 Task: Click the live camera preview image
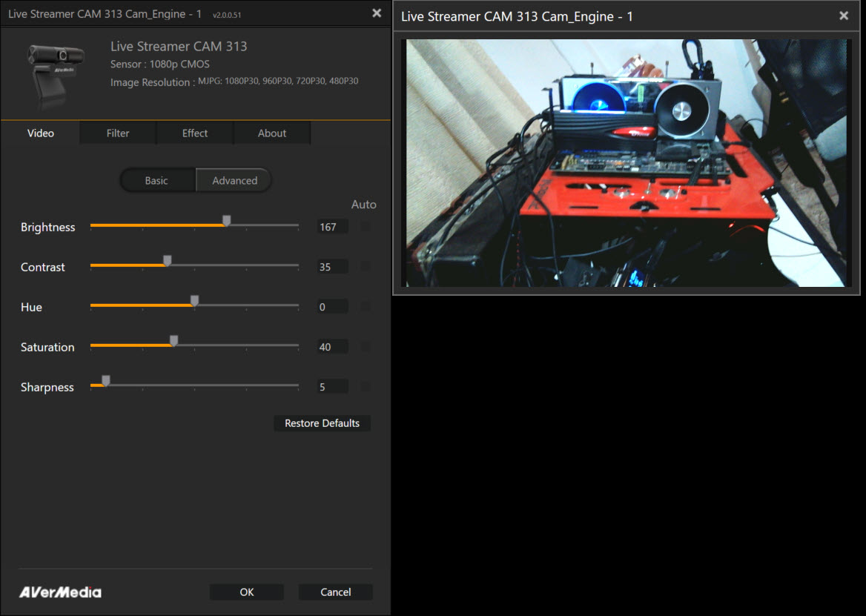pos(627,163)
